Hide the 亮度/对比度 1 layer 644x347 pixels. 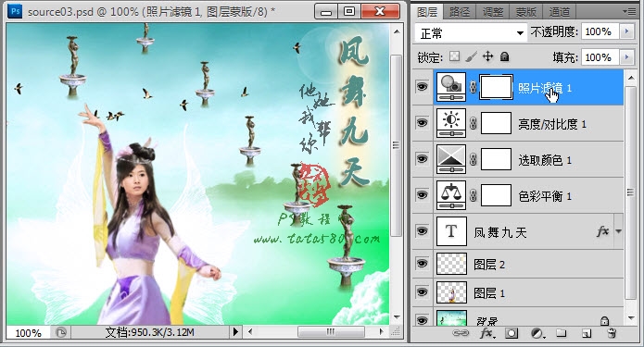click(x=422, y=123)
